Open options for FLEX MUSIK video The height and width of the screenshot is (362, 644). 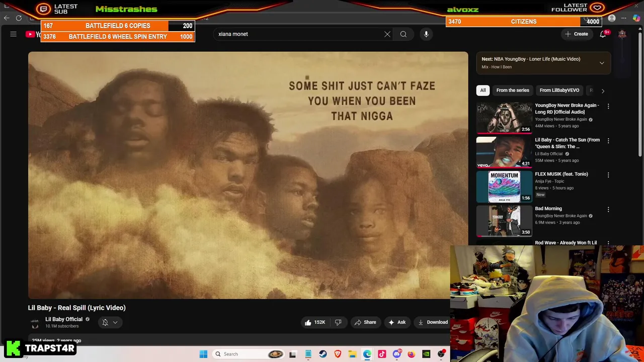pos(608,175)
